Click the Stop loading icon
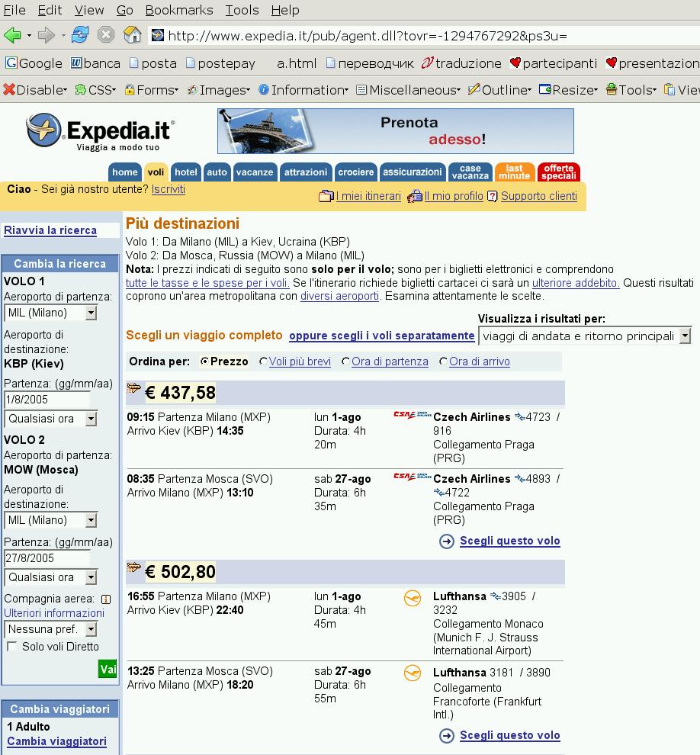Viewport: 700px width, 755px height. [106, 35]
